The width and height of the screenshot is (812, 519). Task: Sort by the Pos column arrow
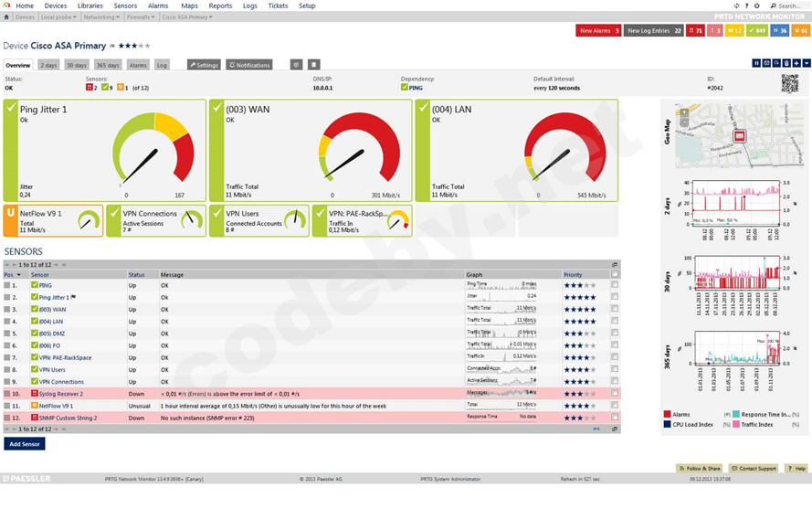19,275
